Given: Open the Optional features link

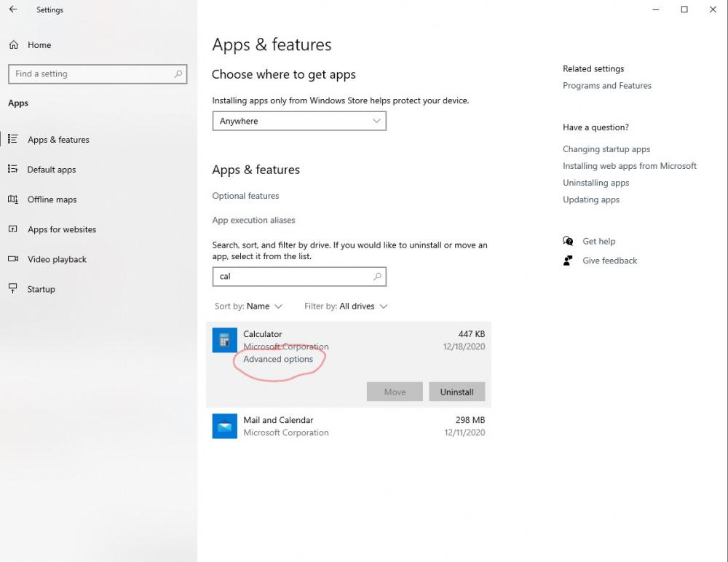Looking at the screenshot, I should click(245, 196).
